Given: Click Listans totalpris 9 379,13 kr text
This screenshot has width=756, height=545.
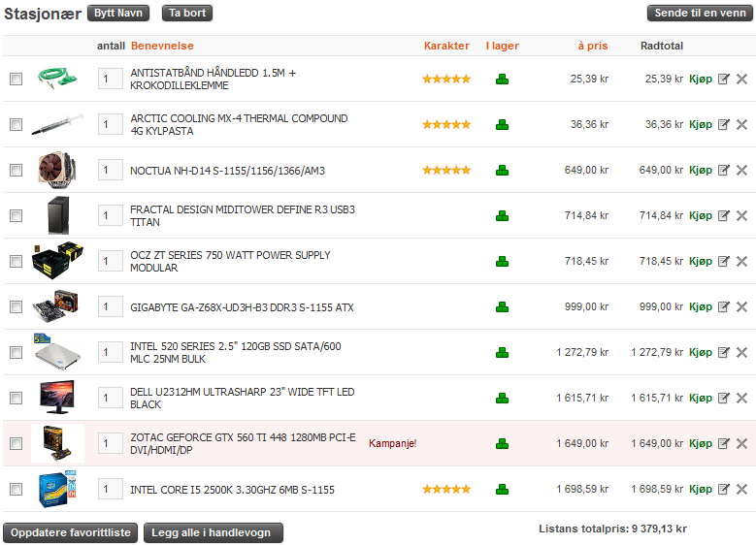Looking at the screenshot, I should point(612,529).
